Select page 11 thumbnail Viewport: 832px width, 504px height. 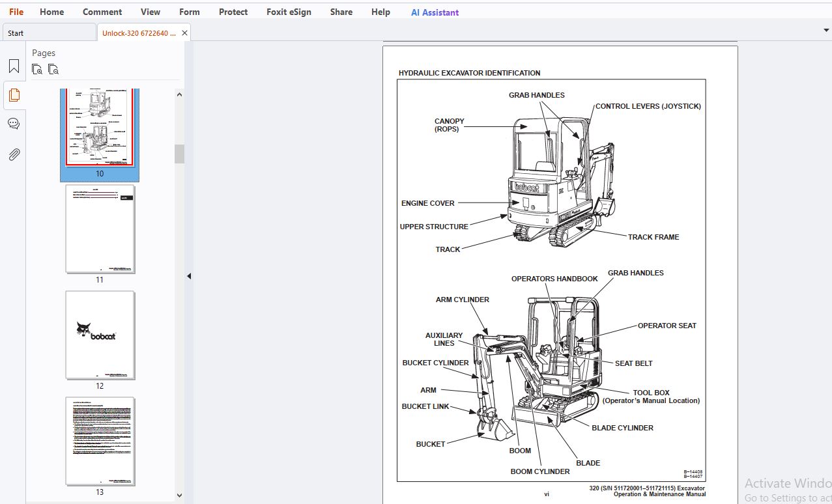tap(100, 229)
